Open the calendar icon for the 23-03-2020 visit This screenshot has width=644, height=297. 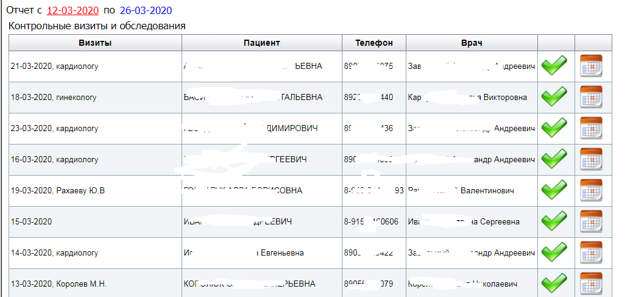[x=591, y=128]
